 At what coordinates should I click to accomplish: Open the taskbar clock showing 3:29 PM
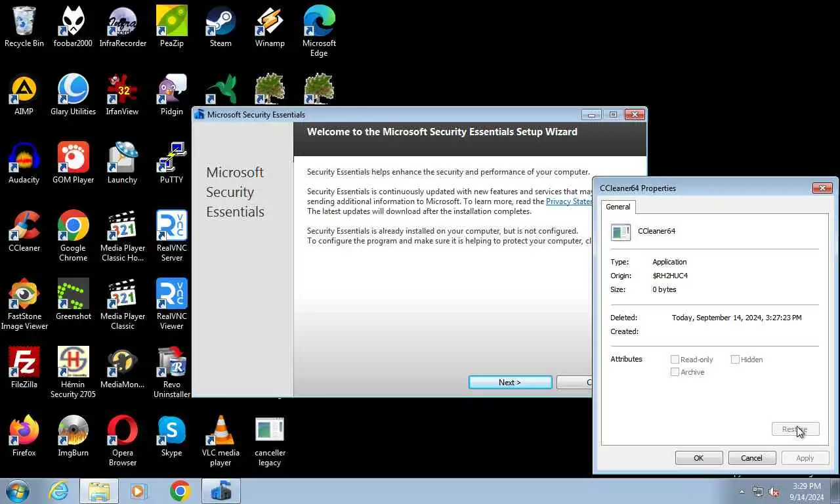click(x=807, y=492)
